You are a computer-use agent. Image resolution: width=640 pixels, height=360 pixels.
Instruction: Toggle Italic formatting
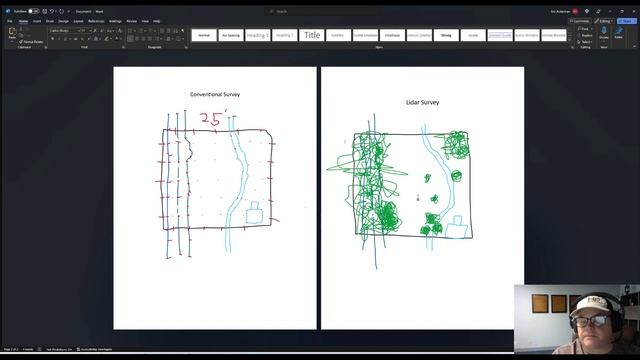(59, 39)
